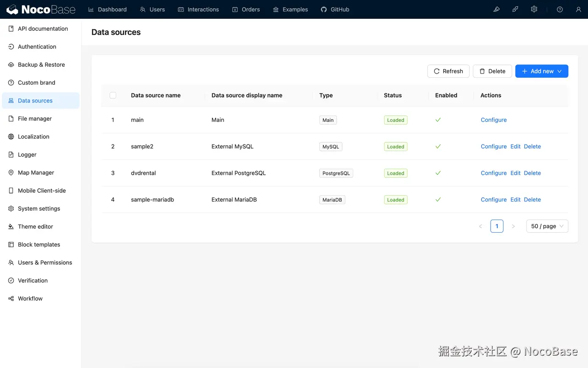Open the 50 / page selector
Viewport: 588px width, 368px height.
[547, 226]
